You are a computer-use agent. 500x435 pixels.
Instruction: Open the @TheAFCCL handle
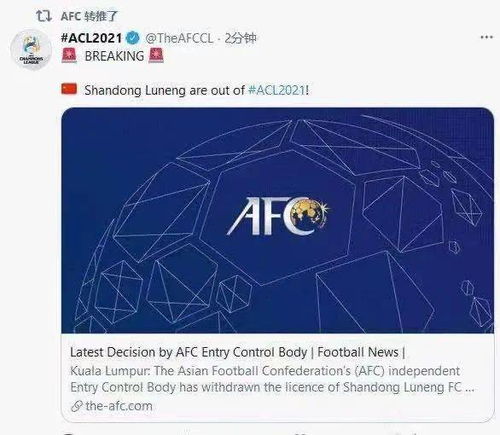[x=179, y=38]
